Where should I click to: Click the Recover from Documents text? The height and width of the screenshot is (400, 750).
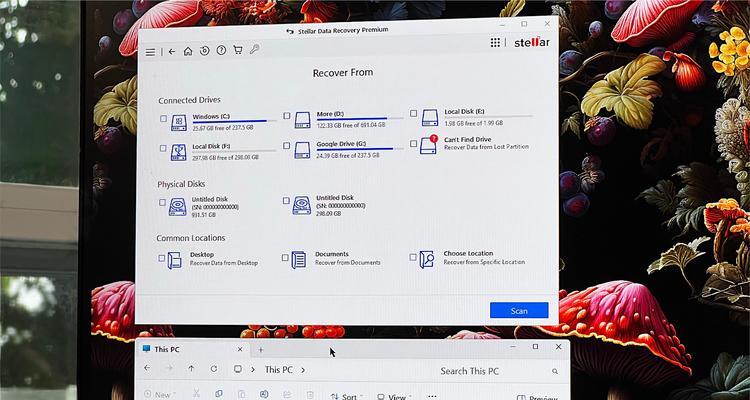[x=348, y=263]
